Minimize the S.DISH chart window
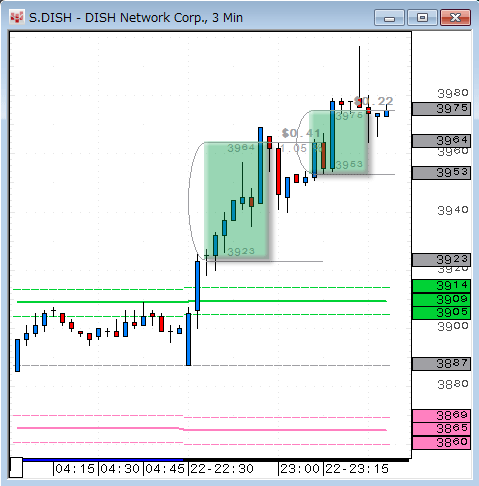 click(389, 17)
